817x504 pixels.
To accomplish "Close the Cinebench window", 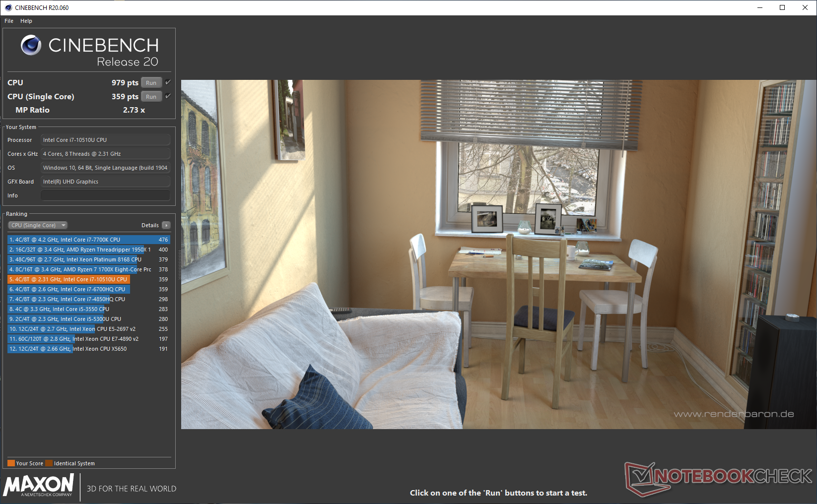I will pos(805,7).
